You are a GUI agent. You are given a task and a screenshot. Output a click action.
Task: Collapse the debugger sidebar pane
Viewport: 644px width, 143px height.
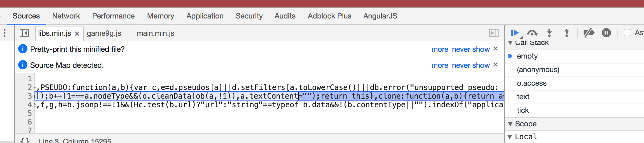(494, 33)
